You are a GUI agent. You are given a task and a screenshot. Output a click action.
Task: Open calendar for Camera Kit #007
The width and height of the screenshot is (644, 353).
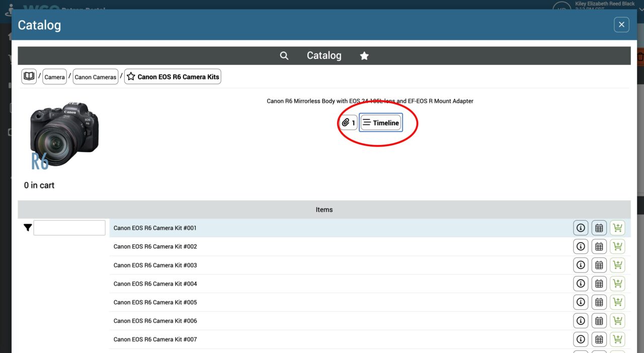(599, 339)
